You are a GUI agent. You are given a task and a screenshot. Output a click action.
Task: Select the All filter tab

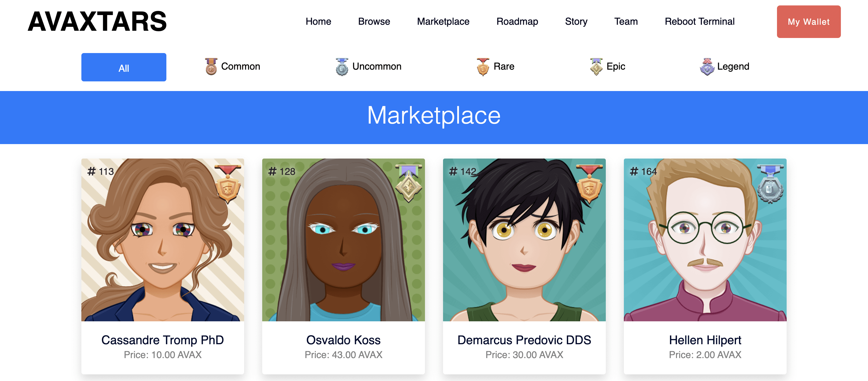click(124, 67)
